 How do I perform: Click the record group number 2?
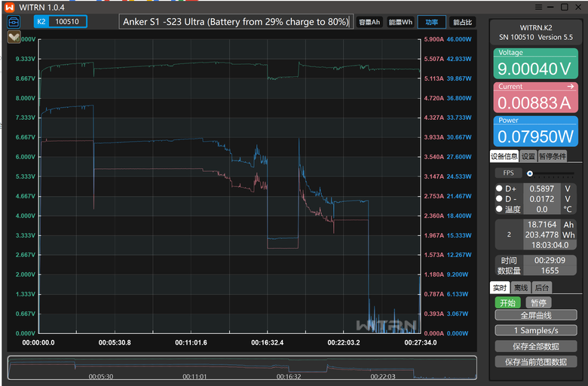[509, 234]
